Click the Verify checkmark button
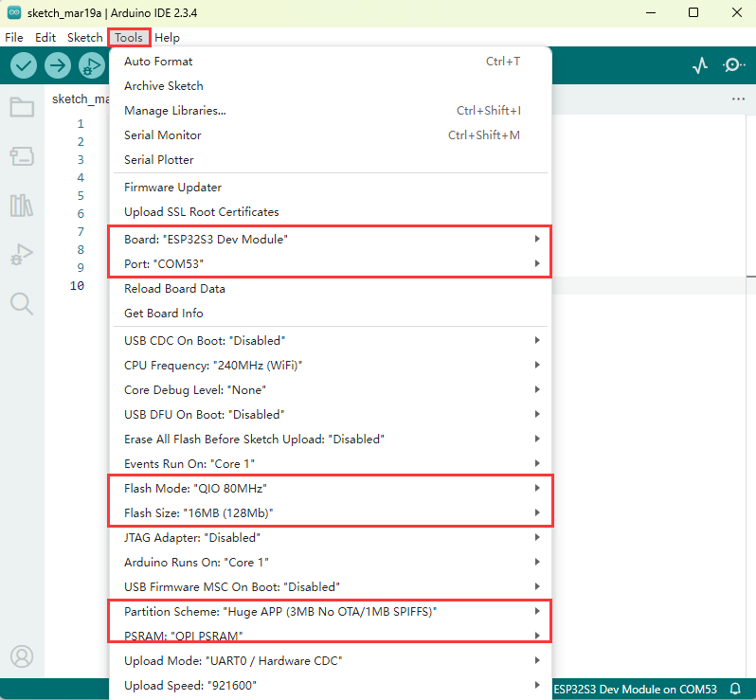The width and height of the screenshot is (756, 700). coord(24,65)
